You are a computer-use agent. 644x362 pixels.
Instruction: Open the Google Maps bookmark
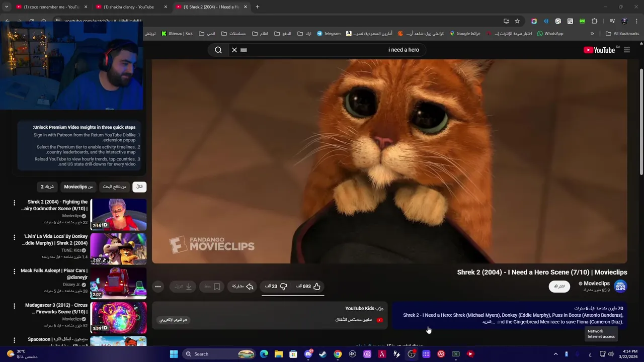point(465,34)
